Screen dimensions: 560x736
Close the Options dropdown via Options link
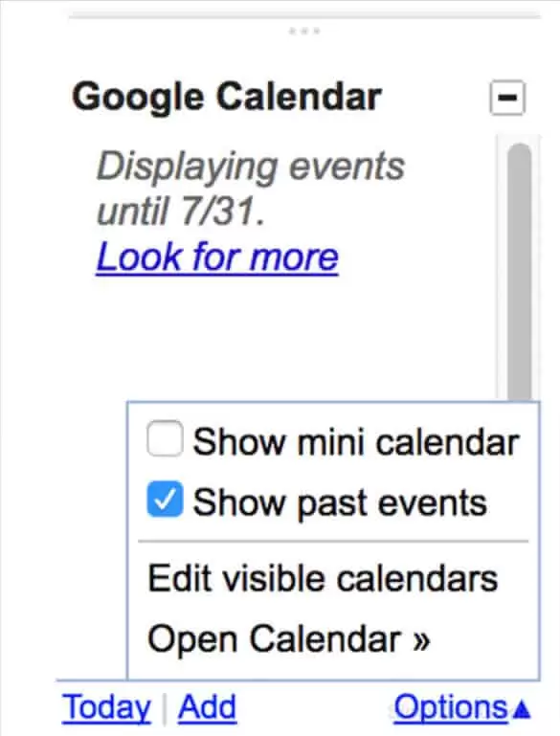tap(451, 708)
